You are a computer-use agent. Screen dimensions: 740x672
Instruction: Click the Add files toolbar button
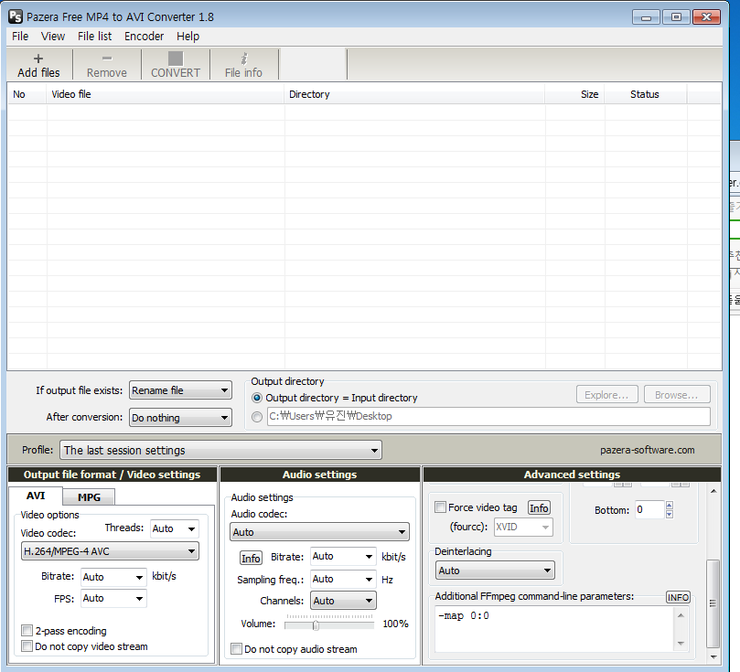(39, 65)
